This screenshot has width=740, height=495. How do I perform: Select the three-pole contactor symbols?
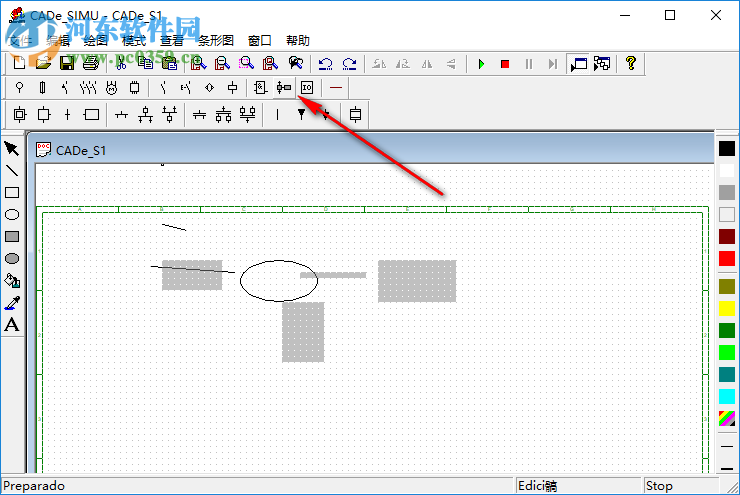(88, 87)
